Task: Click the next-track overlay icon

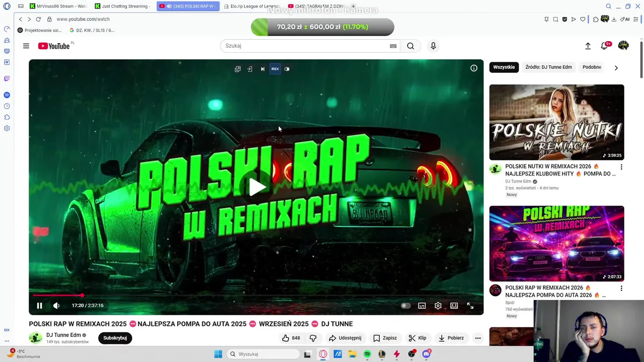Action: pos(263,69)
